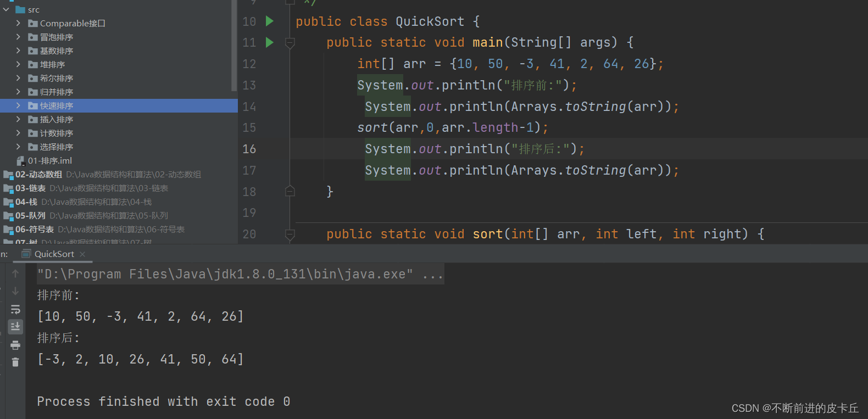This screenshot has height=419, width=868.
Task: Click line number 19 in the editor gutter
Action: (x=249, y=213)
